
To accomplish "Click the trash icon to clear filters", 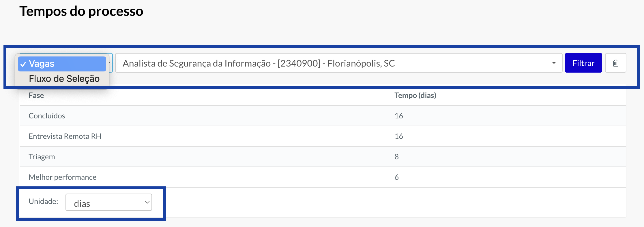I will tap(615, 63).
